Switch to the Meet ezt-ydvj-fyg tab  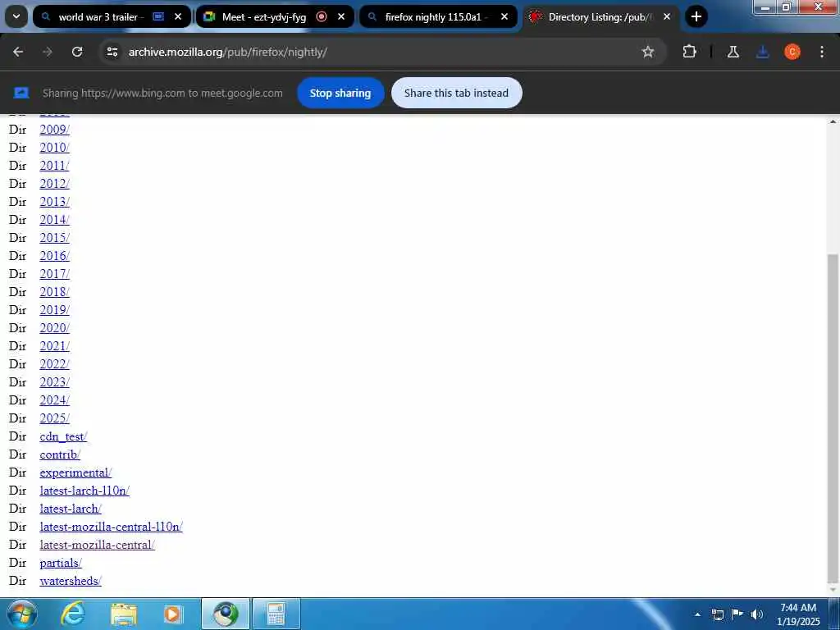point(275,16)
